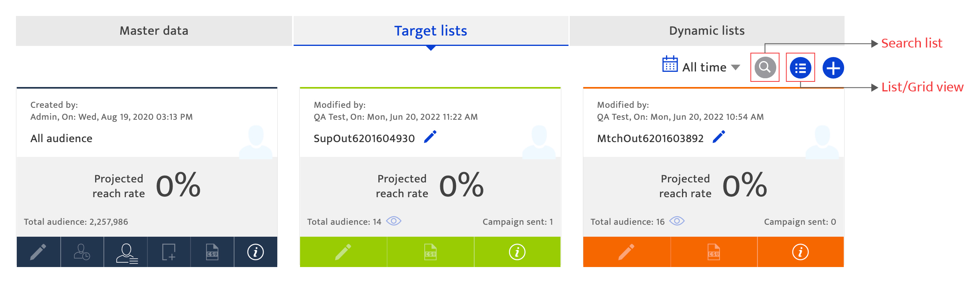Switch to list view with the list icon
Image resolution: width=980 pixels, height=283 pixels.
point(800,68)
